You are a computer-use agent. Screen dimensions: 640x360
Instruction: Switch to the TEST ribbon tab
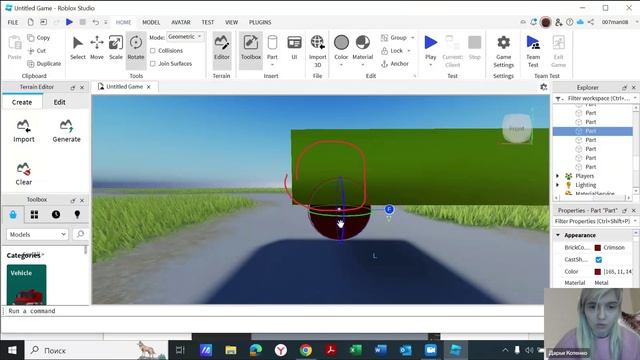tap(208, 22)
